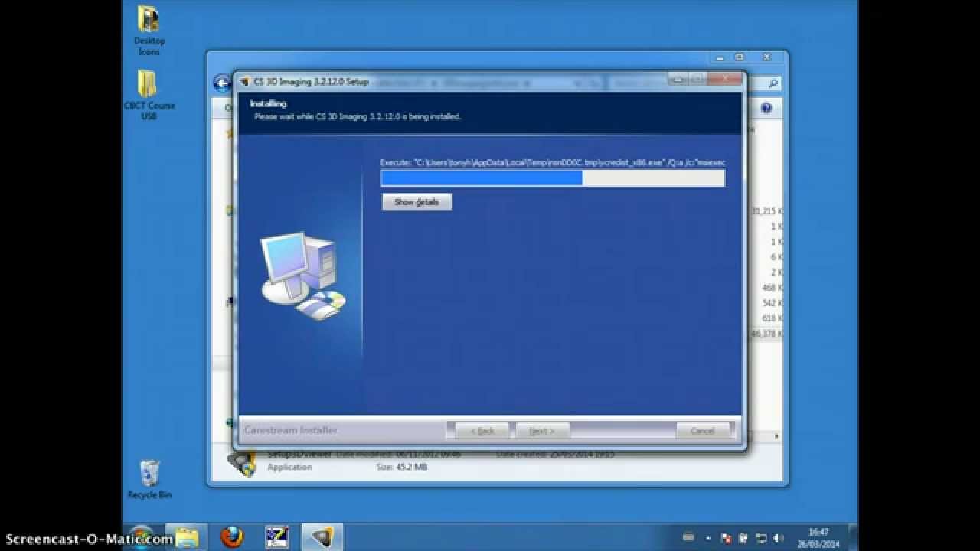Click the Explorer window back arrow
Image resolution: width=980 pixels, height=551 pixels.
pos(222,83)
